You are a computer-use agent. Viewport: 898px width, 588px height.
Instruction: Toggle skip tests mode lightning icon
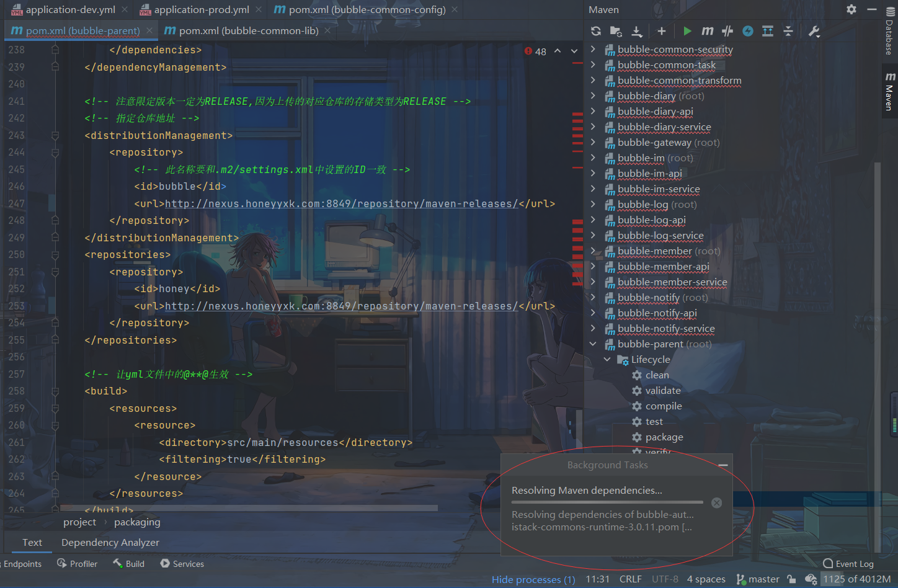(748, 31)
